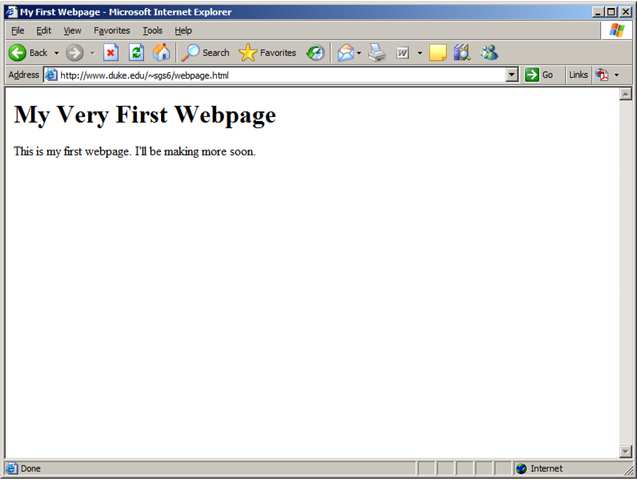The height and width of the screenshot is (480, 637).
Task: Open the Search pane with magnifier
Action: pos(205,53)
